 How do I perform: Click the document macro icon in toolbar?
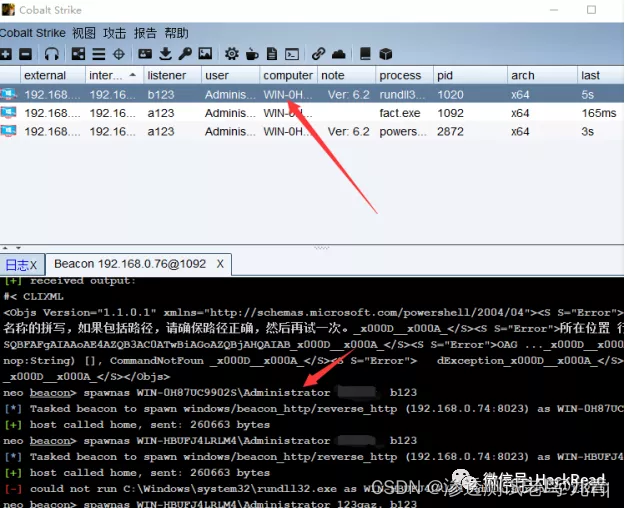point(272,53)
